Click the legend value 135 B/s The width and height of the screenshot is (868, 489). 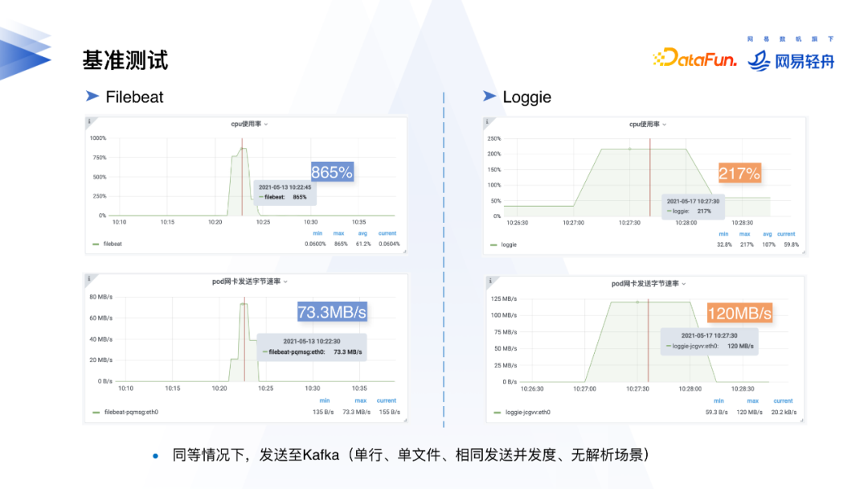323,412
